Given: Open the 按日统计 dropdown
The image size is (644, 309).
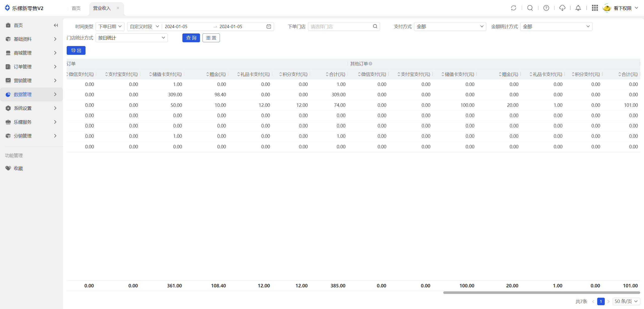Looking at the screenshot, I should (x=132, y=38).
